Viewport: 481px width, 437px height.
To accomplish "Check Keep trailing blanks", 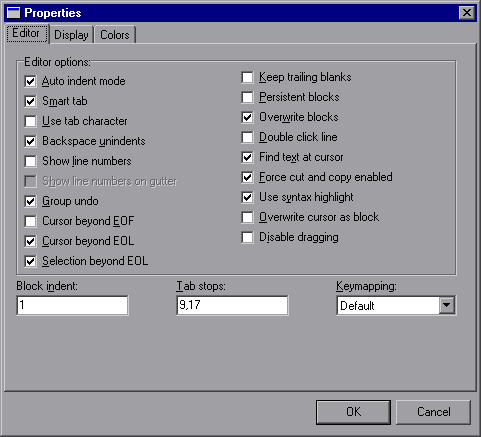I will pyautogui.click(x=247, y=77).
